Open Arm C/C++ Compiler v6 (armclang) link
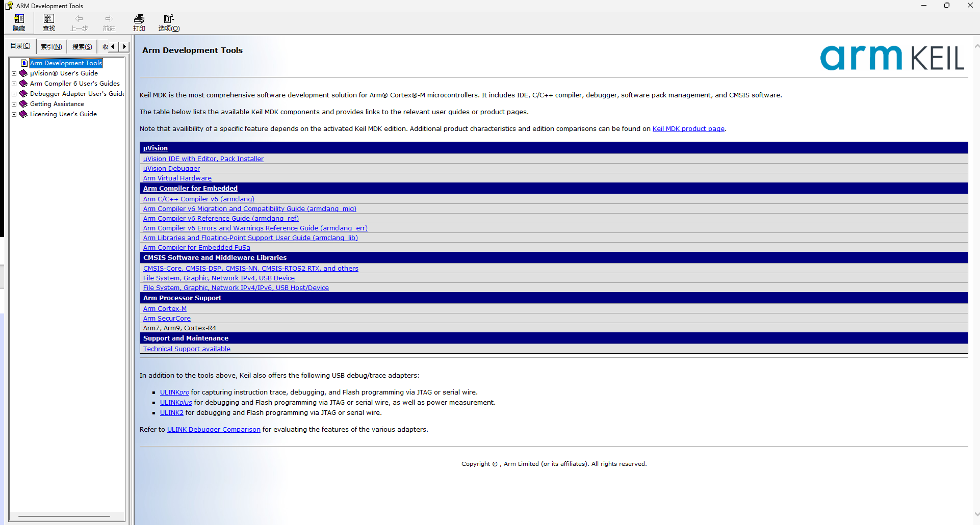980x525 pixels. (x=199, y=199)
